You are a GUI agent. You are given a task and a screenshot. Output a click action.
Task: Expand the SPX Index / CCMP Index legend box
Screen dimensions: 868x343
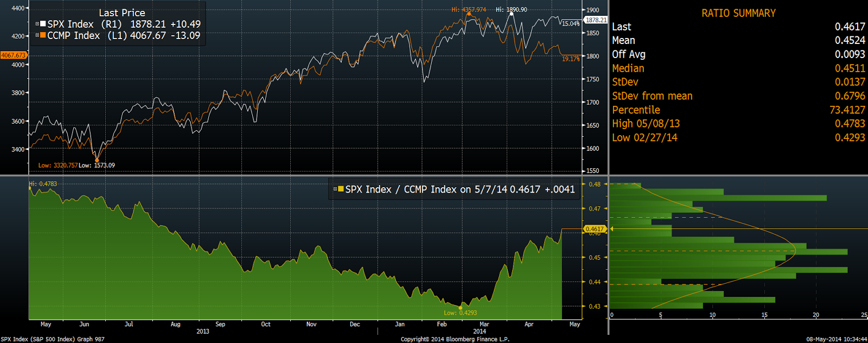click(335, 189)
